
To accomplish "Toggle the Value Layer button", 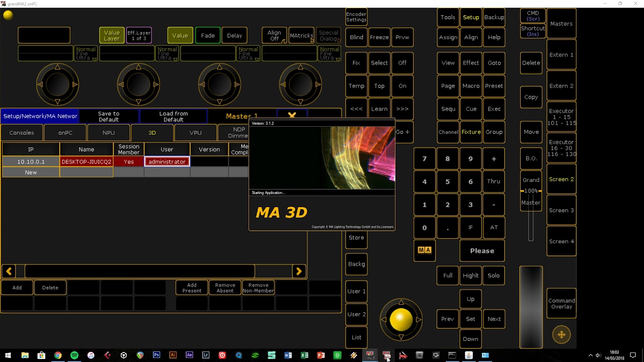I will click(x=112, y=36).
